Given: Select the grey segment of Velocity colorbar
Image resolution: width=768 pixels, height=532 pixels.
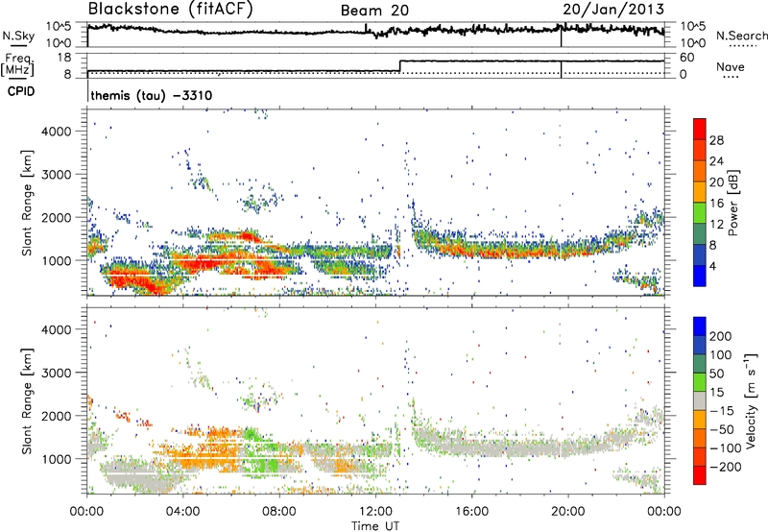Looking at the screenshot, I should (x=700, y=400).
